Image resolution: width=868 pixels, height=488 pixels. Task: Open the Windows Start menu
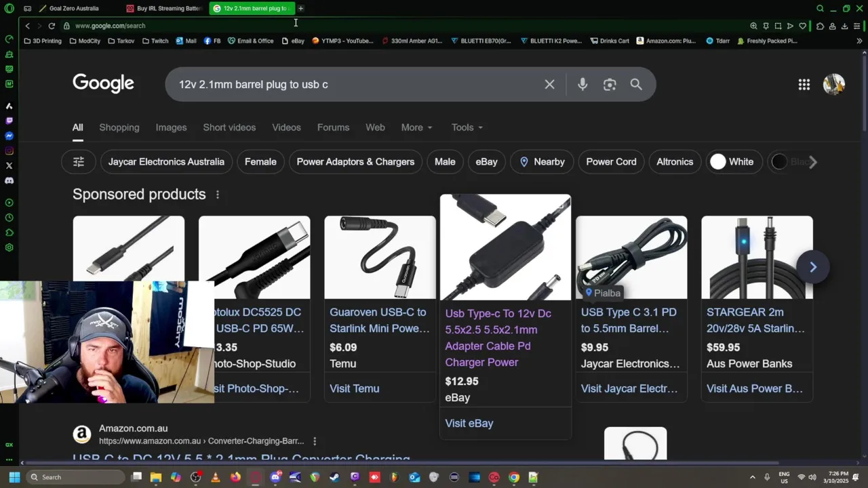[14, 477]
